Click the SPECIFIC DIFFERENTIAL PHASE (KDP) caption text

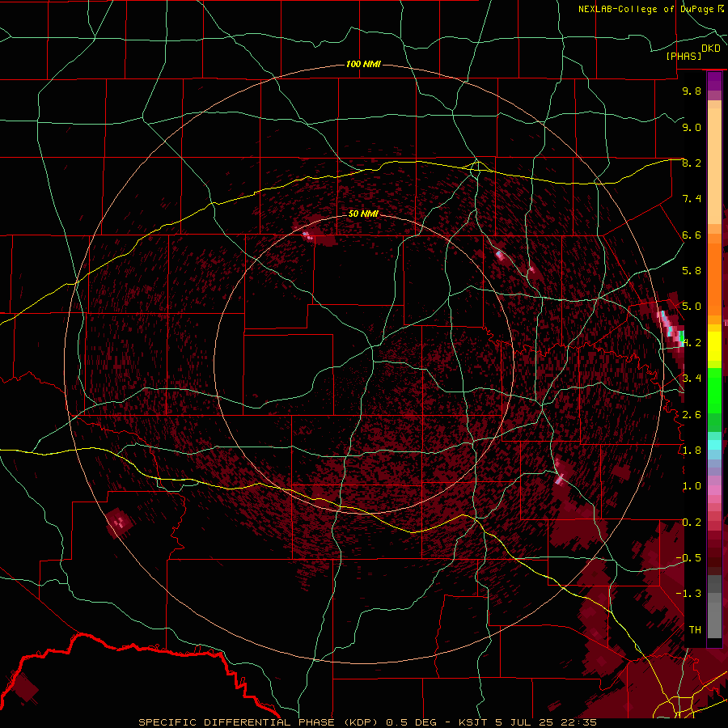259,722
